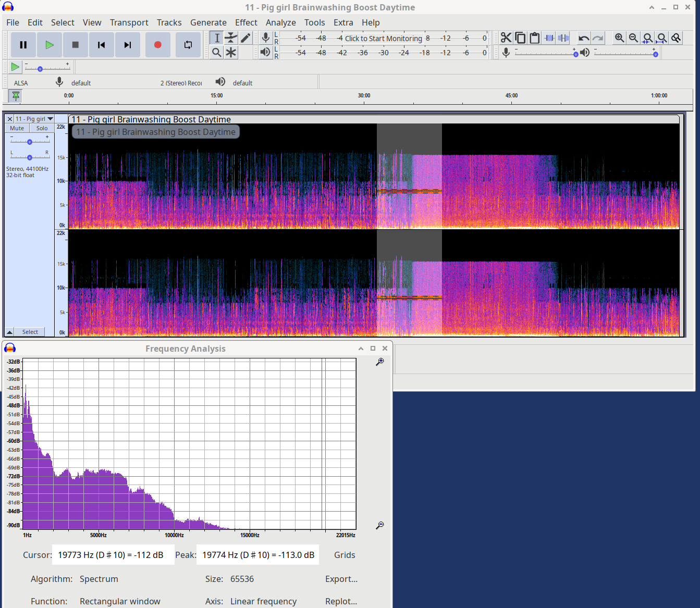Open the Effect menu
This screenshot has height=608, width=700.
(246, 22)
